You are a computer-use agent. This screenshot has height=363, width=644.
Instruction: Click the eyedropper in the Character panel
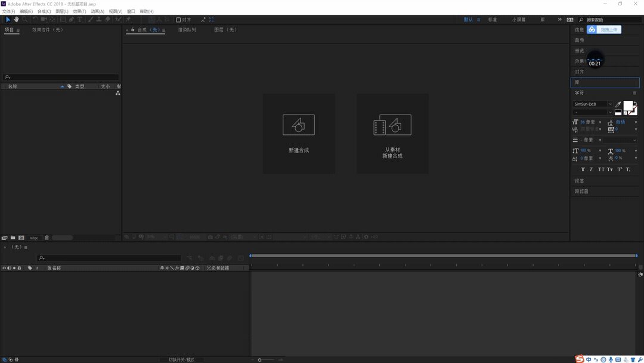pyautogui.click(x=618, y=104)
